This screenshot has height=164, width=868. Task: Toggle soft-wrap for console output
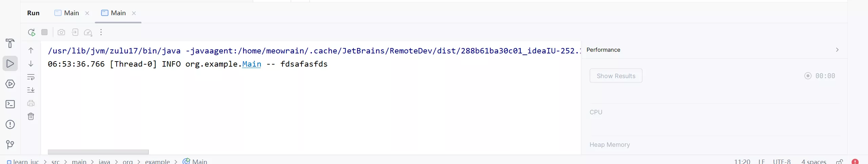[31, 77]
